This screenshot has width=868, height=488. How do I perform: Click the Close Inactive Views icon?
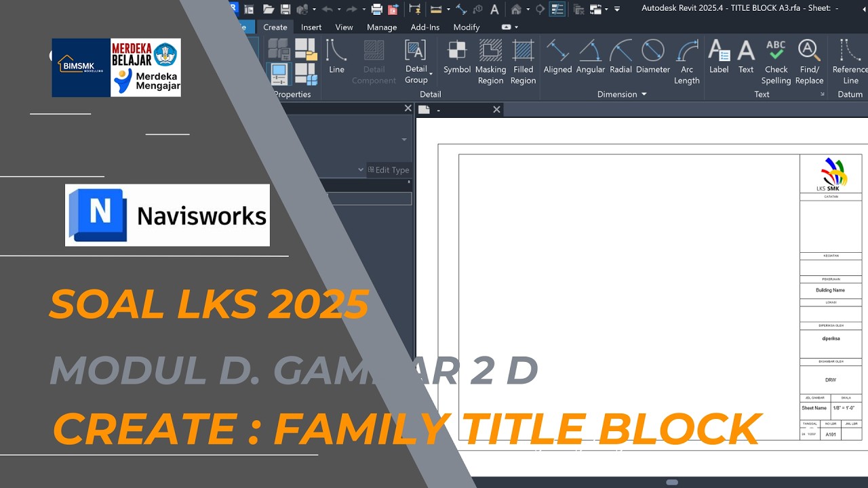click(579, 9)
